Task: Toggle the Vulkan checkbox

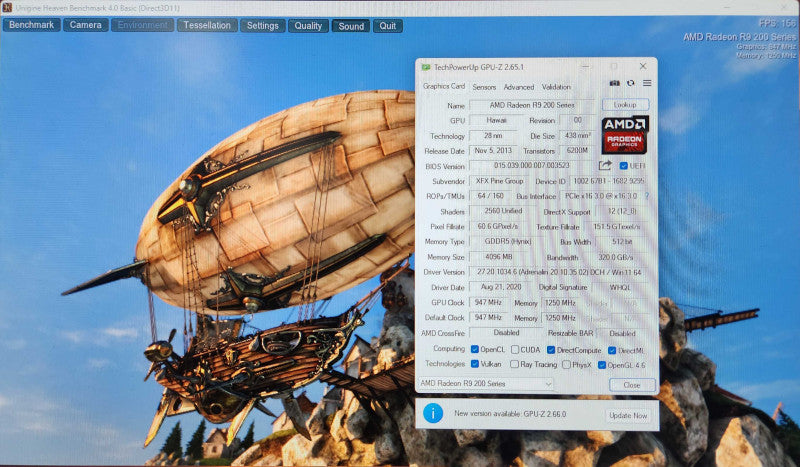Action: click(x=474, y=364)
